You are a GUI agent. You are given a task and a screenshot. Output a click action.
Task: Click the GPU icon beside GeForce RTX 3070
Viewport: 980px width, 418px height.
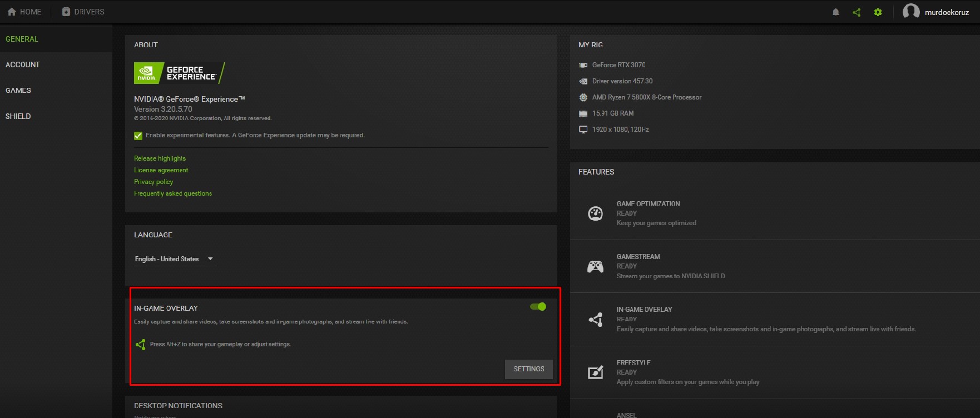[x=583, y=65]
